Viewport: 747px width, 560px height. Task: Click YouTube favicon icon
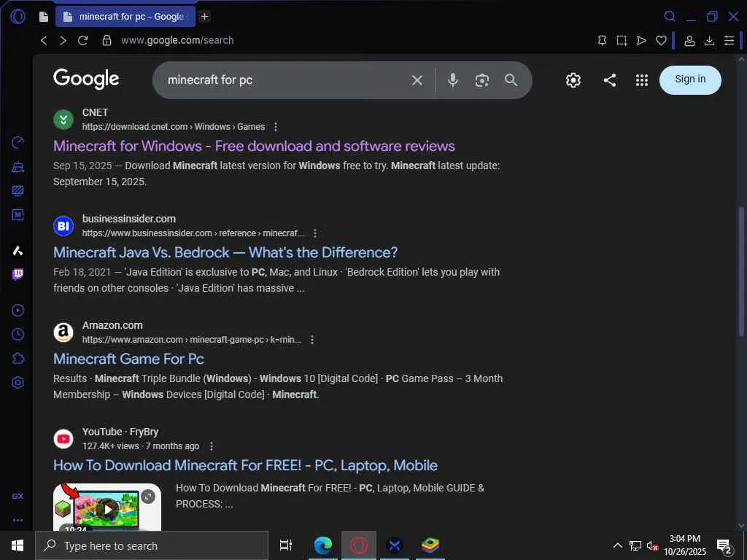(x=63, y=439)
